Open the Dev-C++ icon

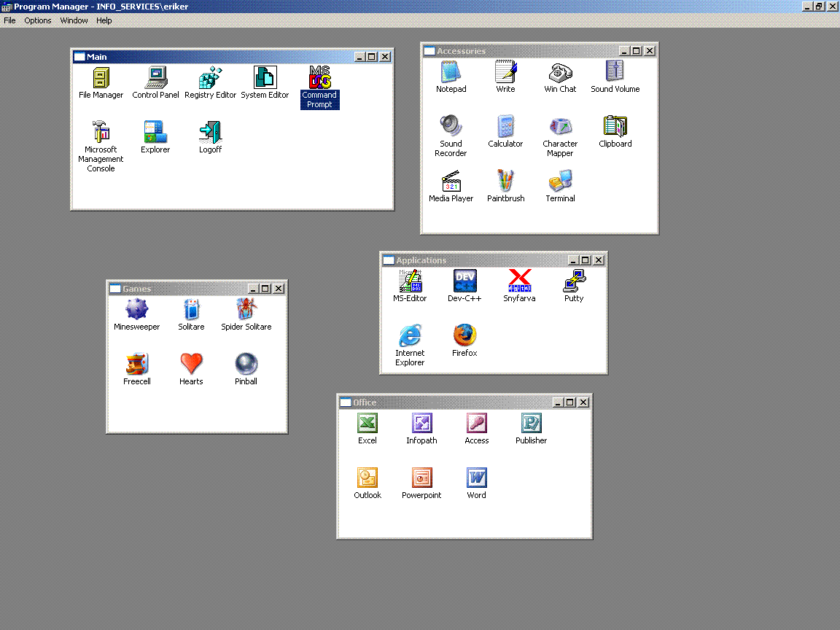click(x=464, y=281)
